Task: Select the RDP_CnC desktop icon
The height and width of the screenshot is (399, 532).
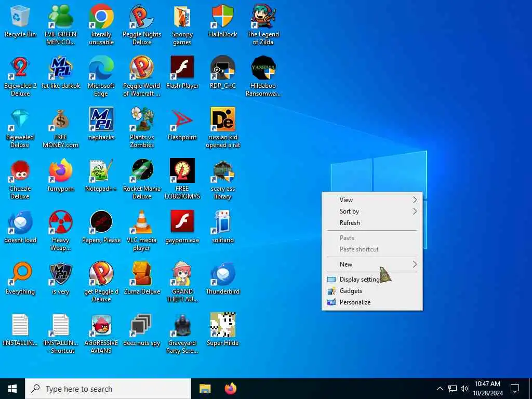Action: point(222,73)
